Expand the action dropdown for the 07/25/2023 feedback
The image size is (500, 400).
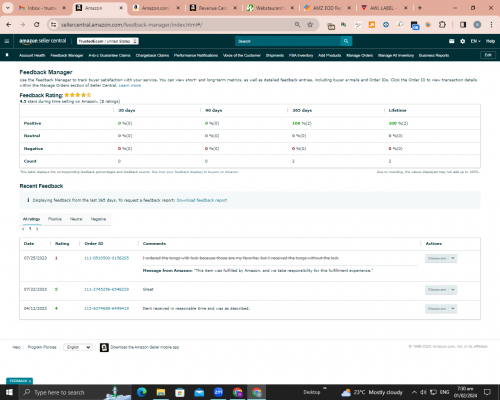[453, 258]
